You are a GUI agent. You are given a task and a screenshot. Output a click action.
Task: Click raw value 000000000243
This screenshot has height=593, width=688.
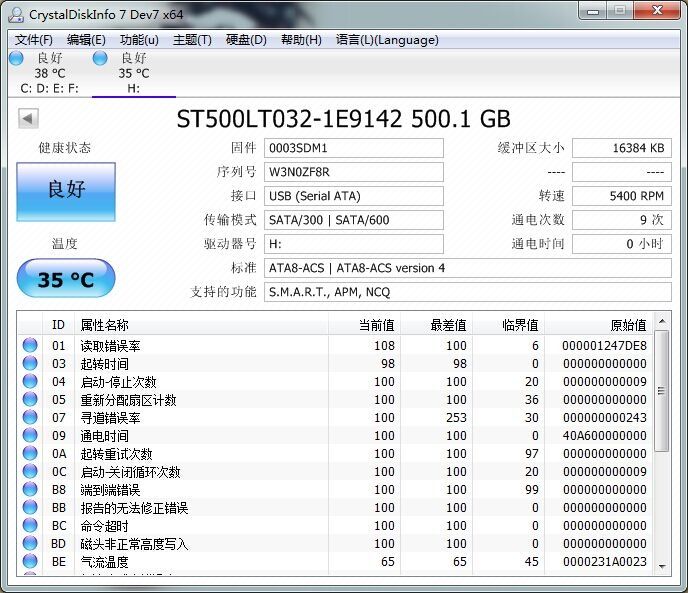click(x=604, y=418)
